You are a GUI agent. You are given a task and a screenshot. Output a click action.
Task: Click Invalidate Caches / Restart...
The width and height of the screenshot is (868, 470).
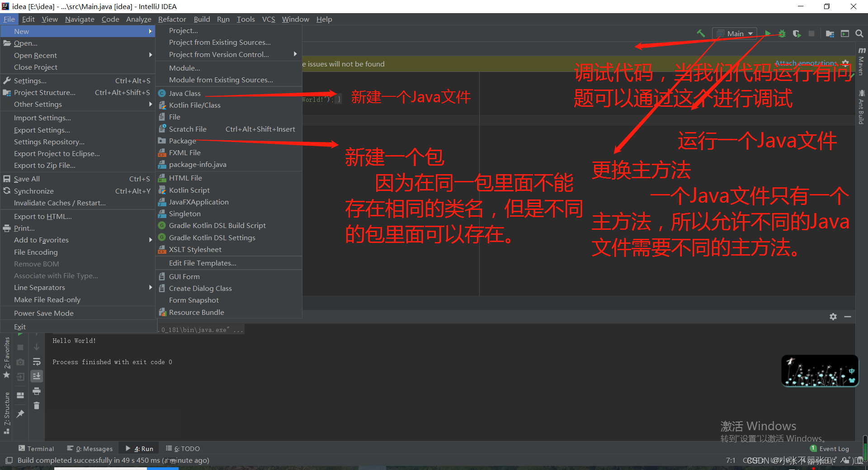(78, 203)
